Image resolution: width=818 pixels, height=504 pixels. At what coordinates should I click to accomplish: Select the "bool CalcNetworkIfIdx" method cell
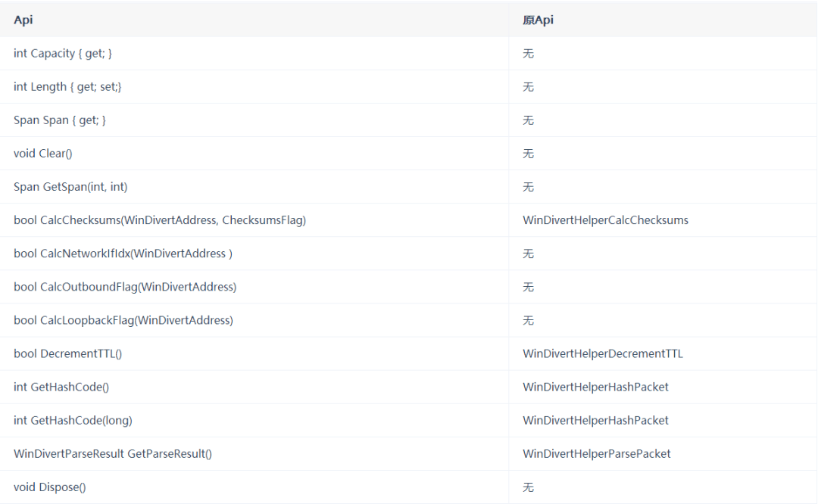(x=123, y=254)
